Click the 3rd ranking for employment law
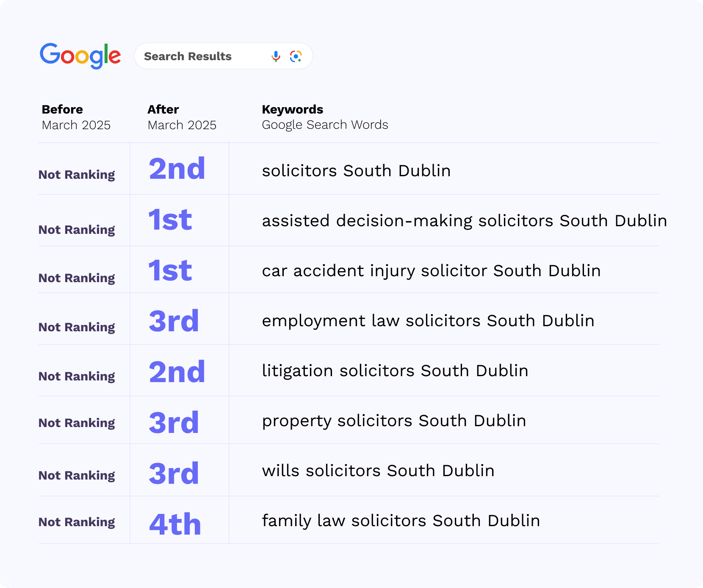Viewport: 703px width, 588px height. (174, 321)
